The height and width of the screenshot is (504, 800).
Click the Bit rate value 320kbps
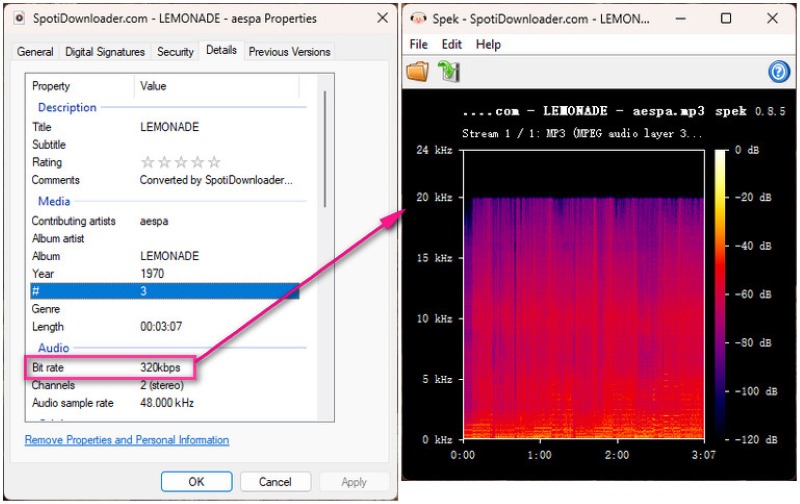[x=160, y=367]
